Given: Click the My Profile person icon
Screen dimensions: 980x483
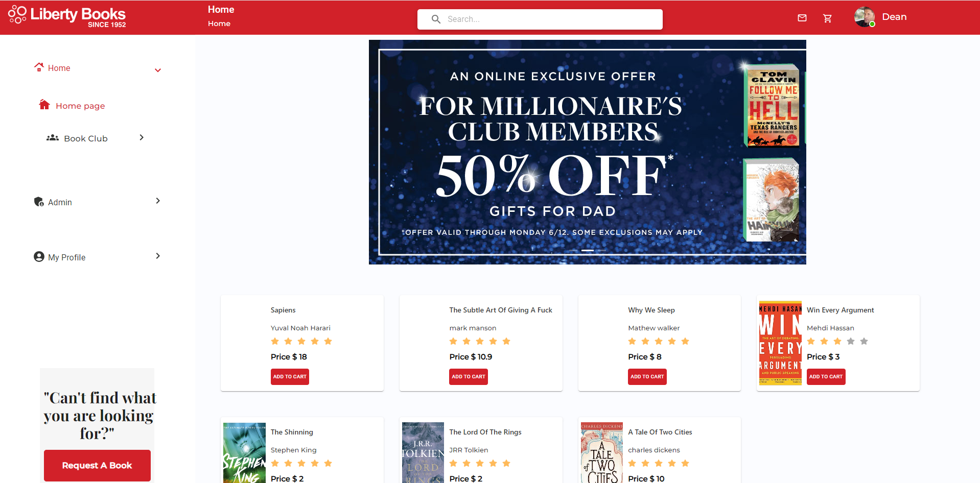Looking at the screenshot, I should pyautogui.click(x=39, y=256).
